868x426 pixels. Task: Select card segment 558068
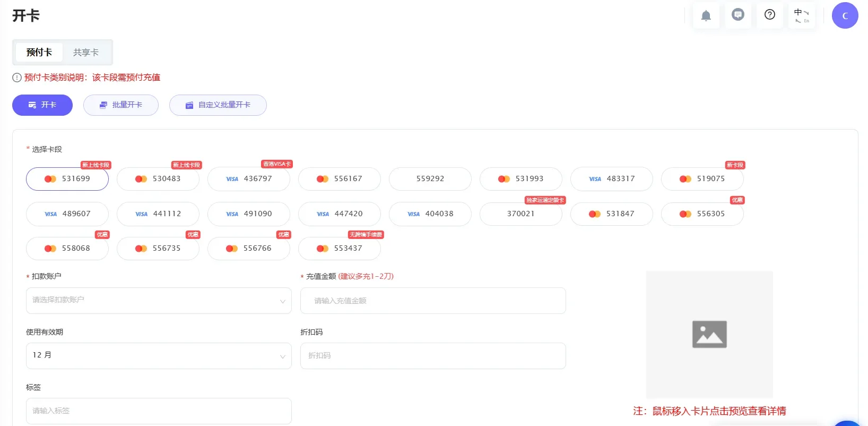[x=67, y=249]
